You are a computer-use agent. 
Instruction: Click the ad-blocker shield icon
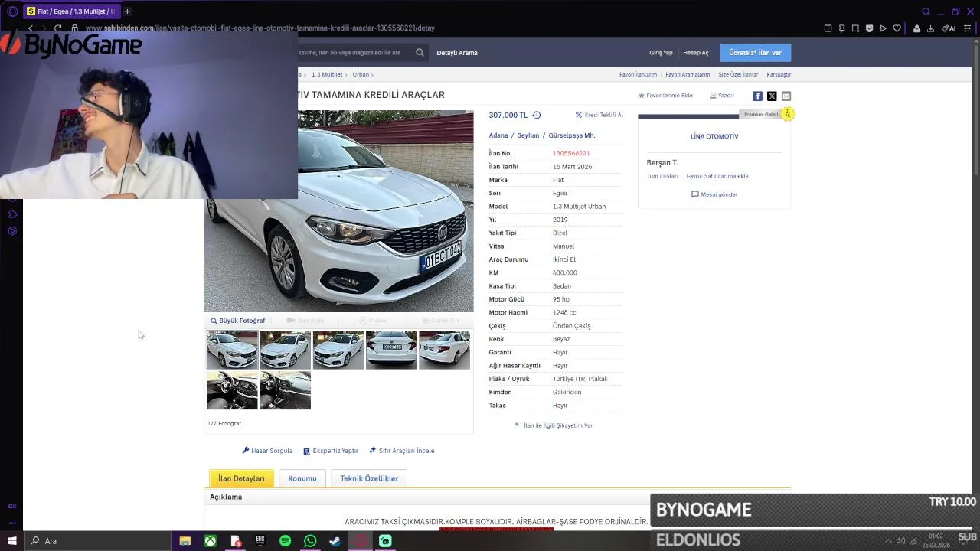pos(869,28)
